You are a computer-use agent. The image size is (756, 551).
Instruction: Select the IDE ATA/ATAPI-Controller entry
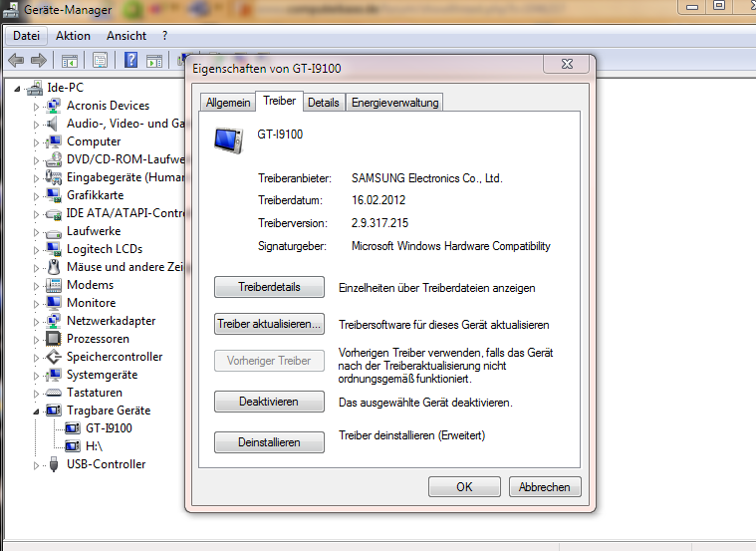tap(125, 213)
